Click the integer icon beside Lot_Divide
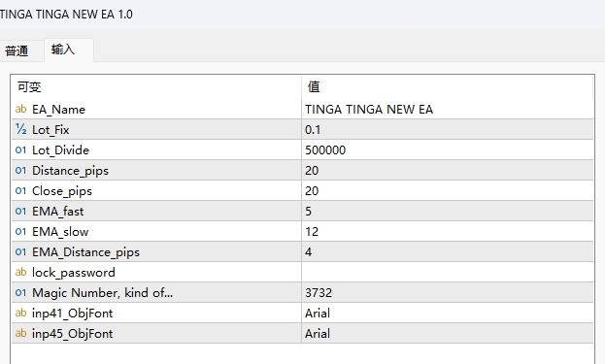The image size is (605, 364). click(x=20, y=150)
